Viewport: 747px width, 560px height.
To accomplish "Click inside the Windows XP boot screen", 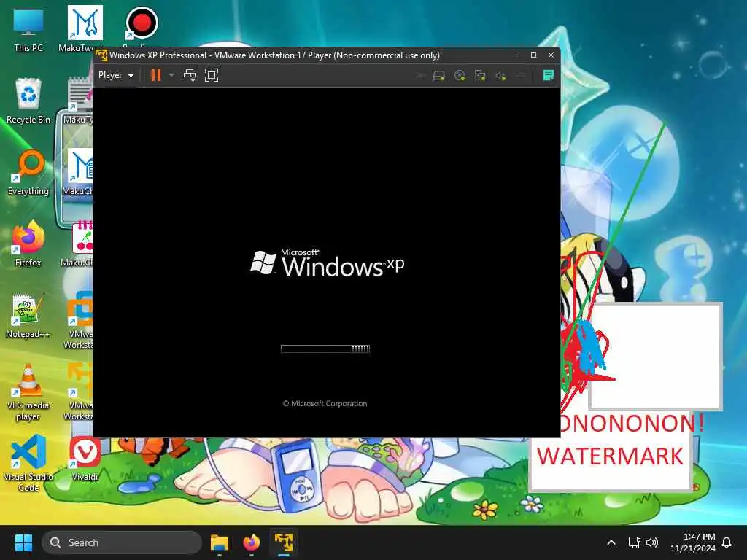I will click(x=327, y=262).
